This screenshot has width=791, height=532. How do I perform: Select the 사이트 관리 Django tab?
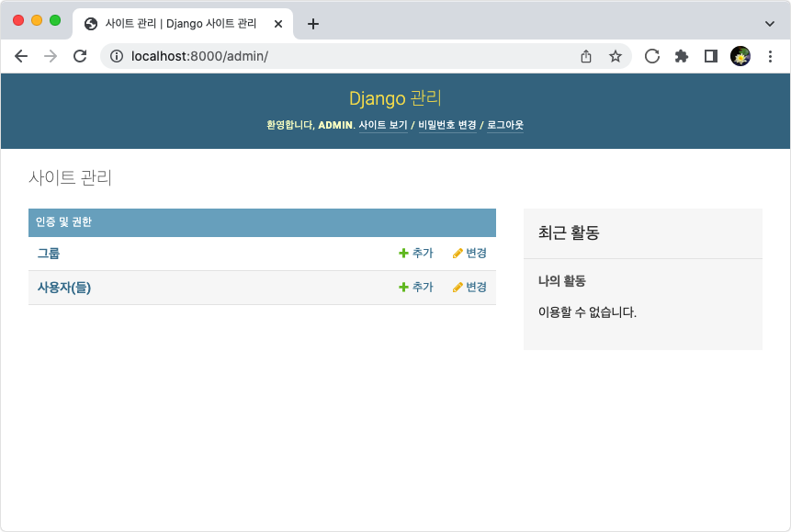point(183,24)
